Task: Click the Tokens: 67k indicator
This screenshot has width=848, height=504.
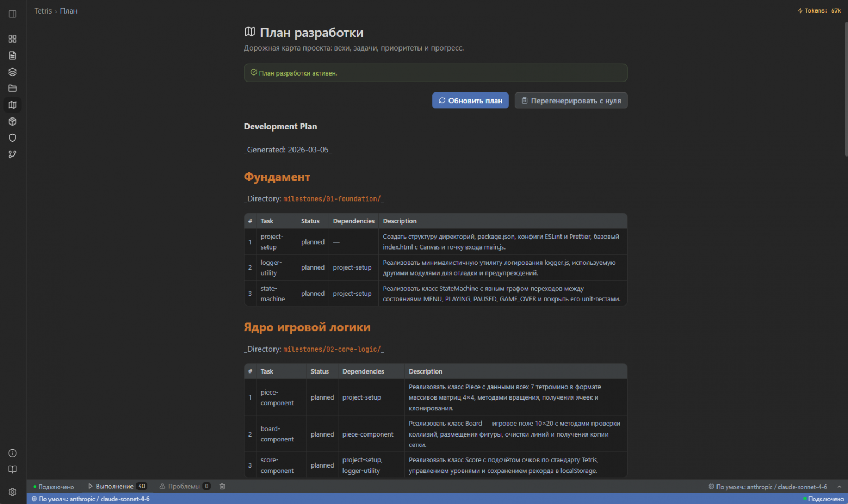Action: click(819, 11)
